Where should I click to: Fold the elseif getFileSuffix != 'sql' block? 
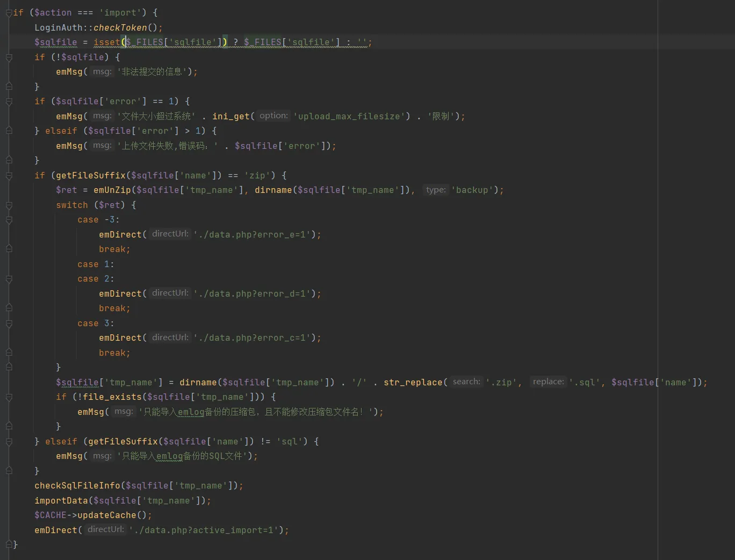[9, 442]
